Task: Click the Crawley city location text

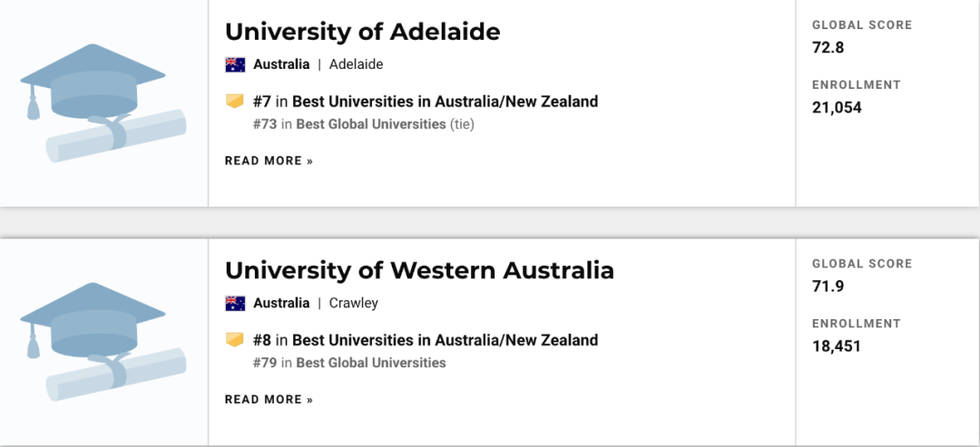Action: tap(353, 303)
